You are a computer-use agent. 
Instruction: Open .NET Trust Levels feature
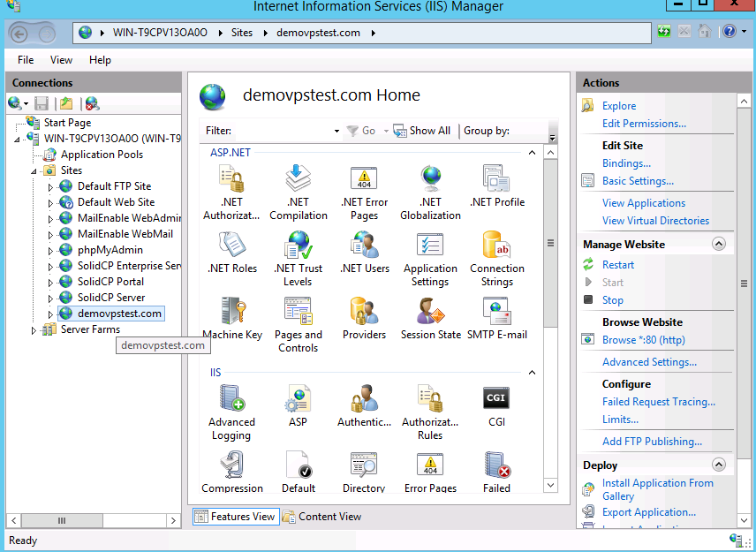(x=298, y=258)
